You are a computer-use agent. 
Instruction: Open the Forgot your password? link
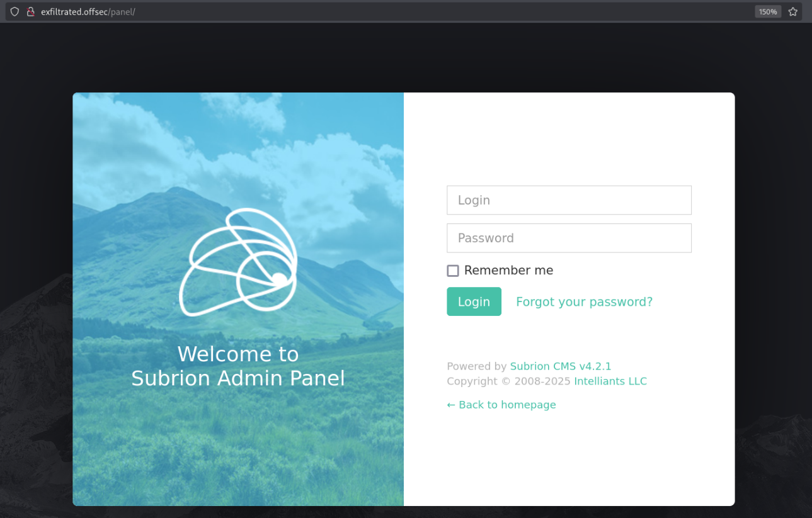(584, 301)
